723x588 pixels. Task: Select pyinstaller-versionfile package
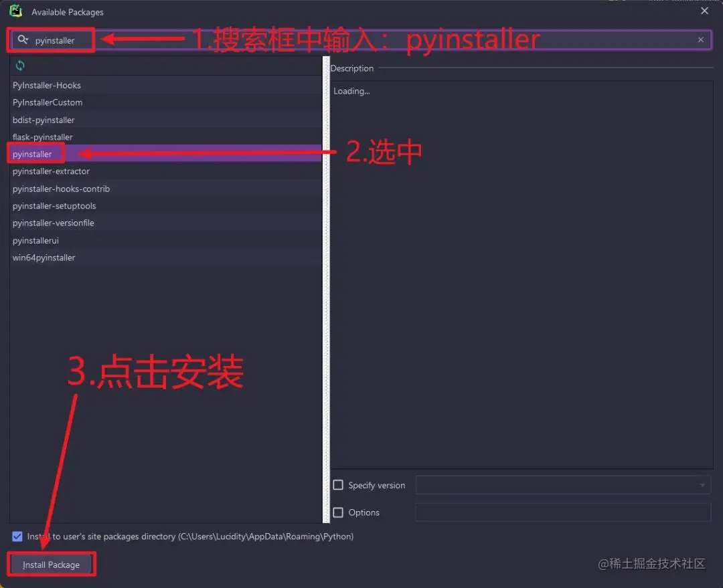166,223
